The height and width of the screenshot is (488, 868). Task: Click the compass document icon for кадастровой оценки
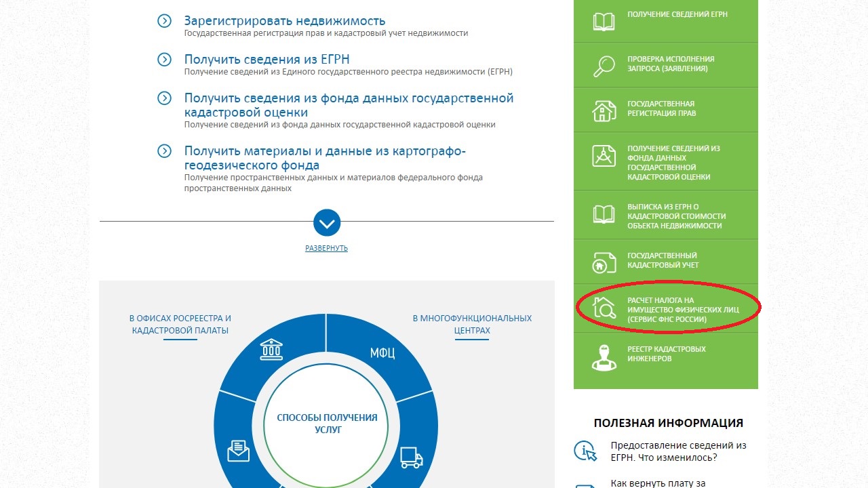(604, 156)
